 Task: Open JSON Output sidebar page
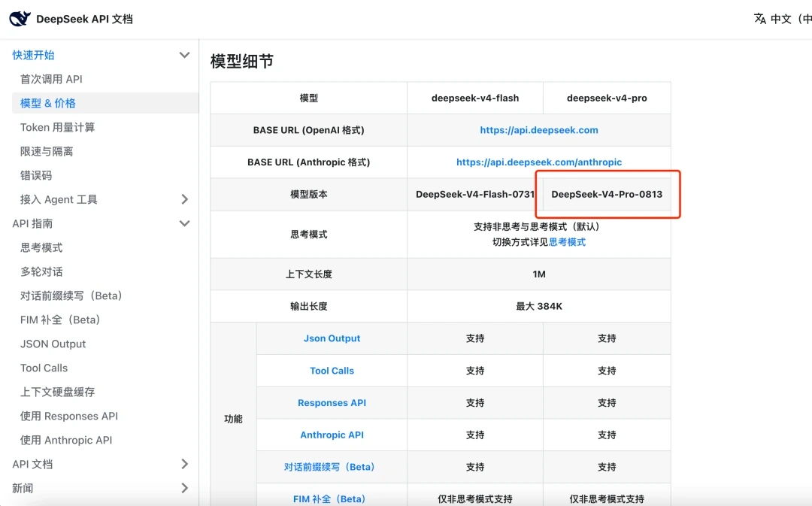click(53, 344)
